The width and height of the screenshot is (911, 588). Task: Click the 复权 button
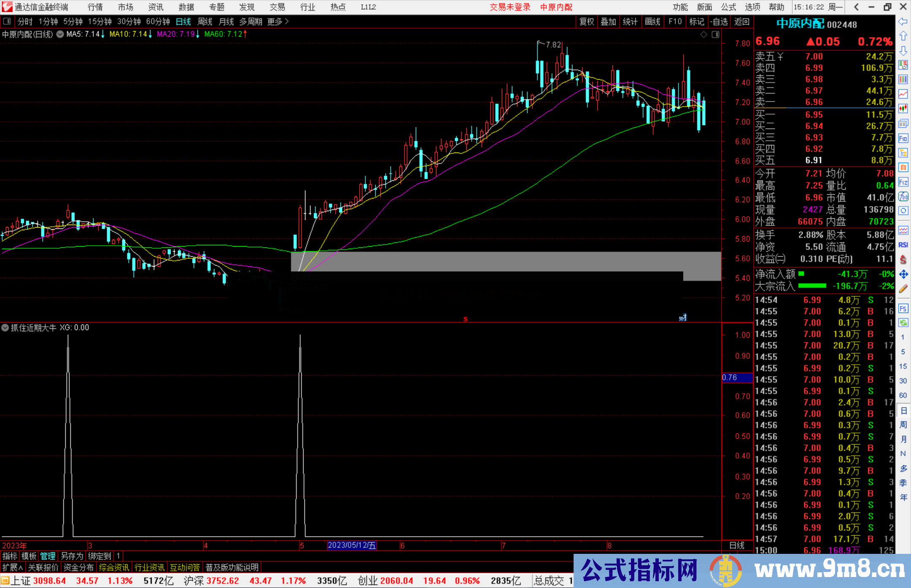[587, 21]
